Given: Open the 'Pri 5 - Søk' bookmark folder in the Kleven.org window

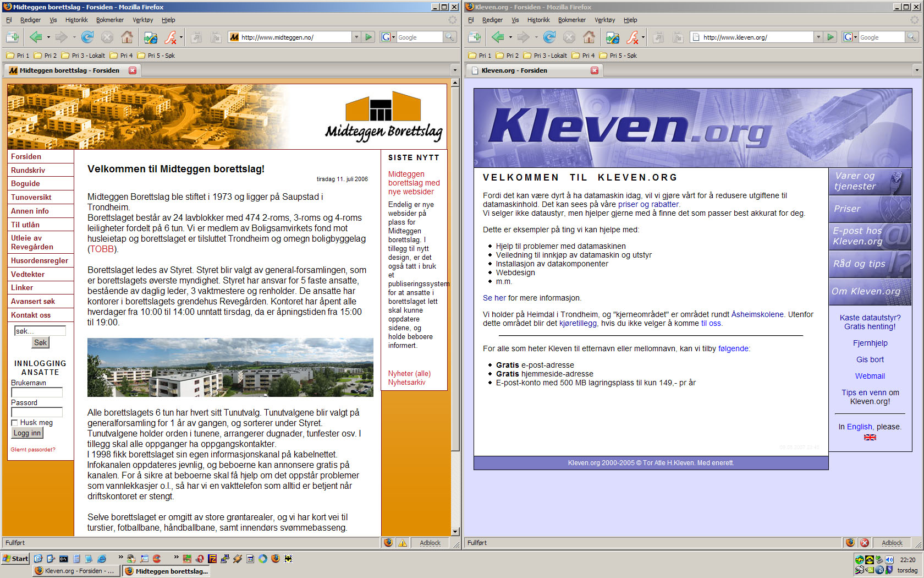Looking at the screenshot, I should (x=618, y=56).
